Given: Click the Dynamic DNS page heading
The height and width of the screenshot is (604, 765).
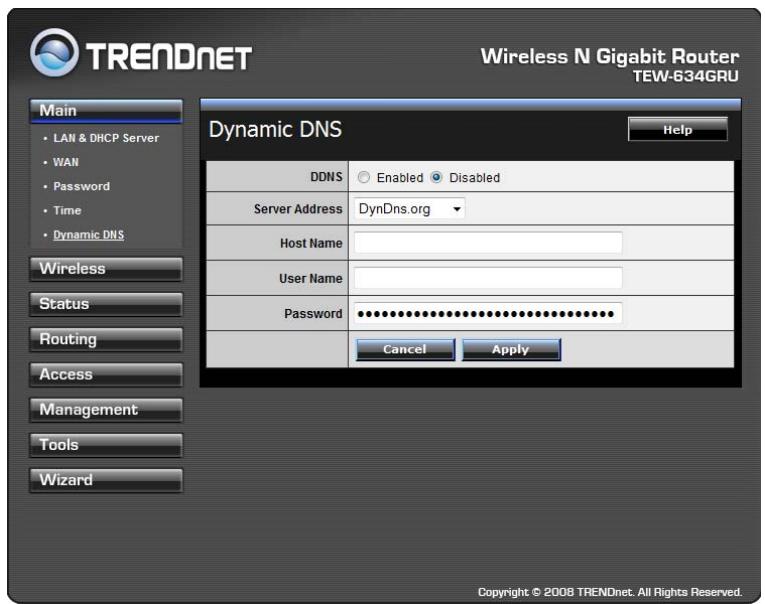Looking at the screenshot, I should (x=275, y=130).
